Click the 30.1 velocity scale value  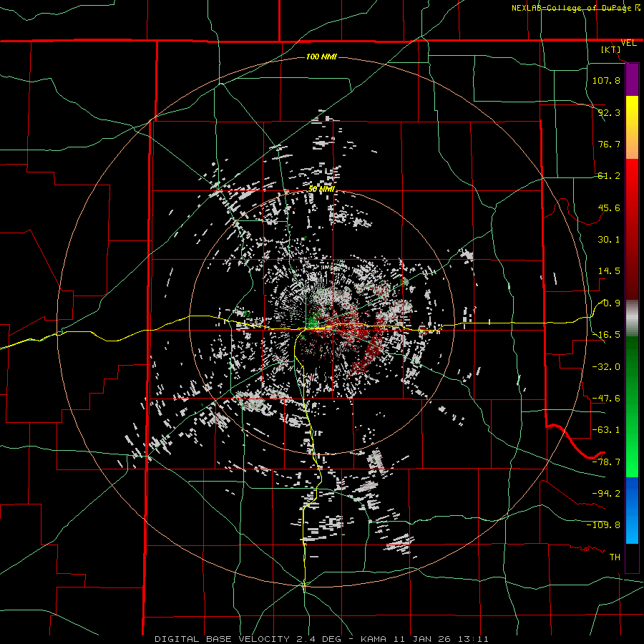[x=609, y=240]
